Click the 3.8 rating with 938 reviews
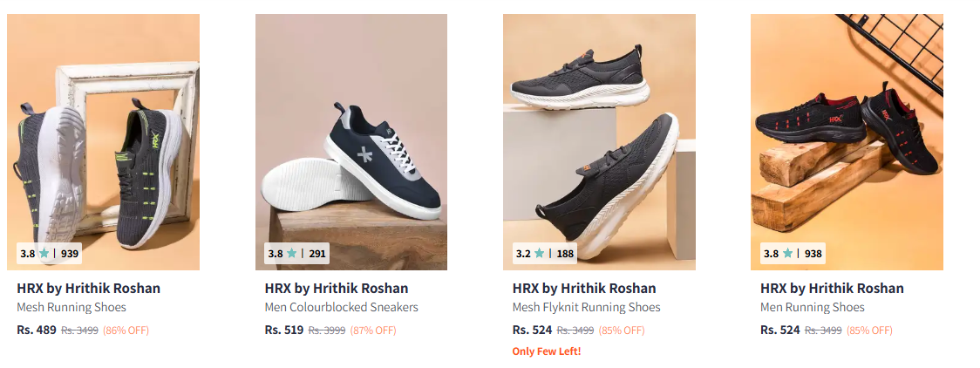The image size is (980, 368). click(793, 254)
